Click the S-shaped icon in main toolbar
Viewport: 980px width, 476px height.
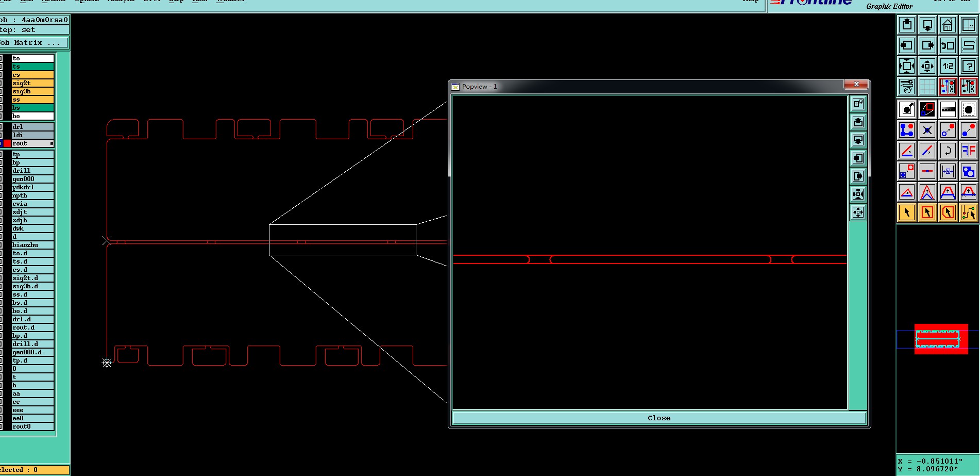point(969,45)
